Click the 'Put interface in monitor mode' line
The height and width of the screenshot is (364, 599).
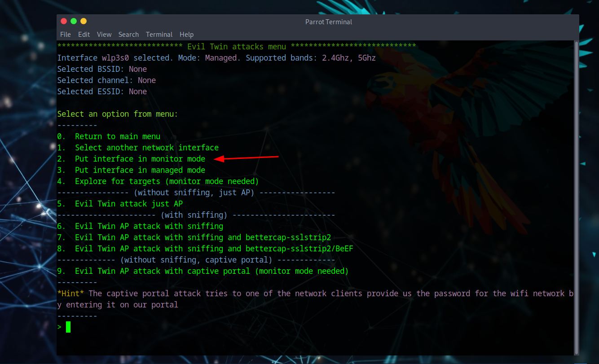pyautogui.click(x=140, y=159)
